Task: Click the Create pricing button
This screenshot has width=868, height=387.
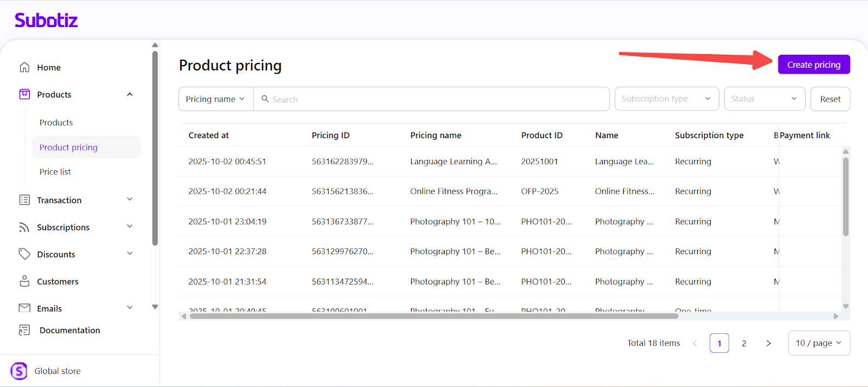Action: 813,64
